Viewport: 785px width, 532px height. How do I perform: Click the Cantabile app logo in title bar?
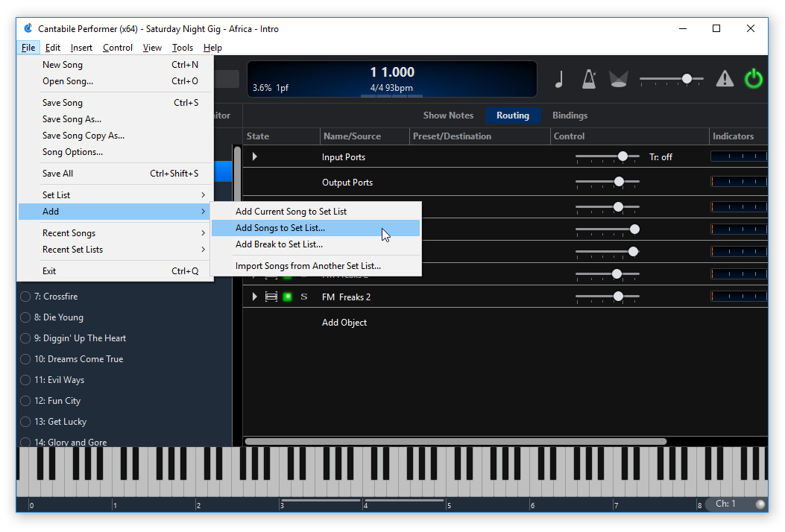[x=28, y=28]
